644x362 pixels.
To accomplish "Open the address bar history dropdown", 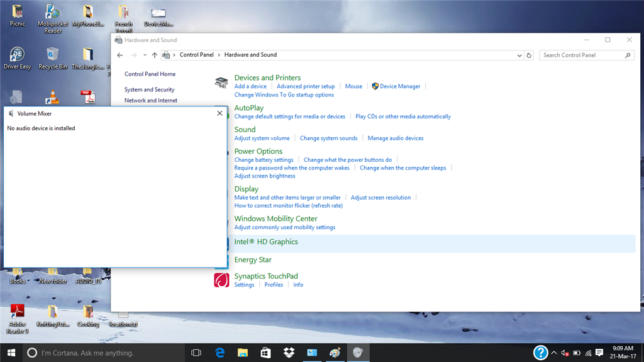I will (519, 55).
